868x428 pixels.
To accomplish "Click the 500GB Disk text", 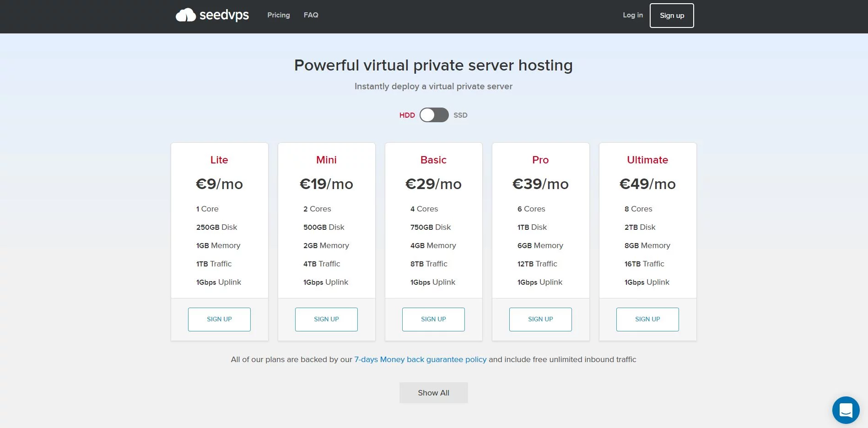I will click(323, 227).
